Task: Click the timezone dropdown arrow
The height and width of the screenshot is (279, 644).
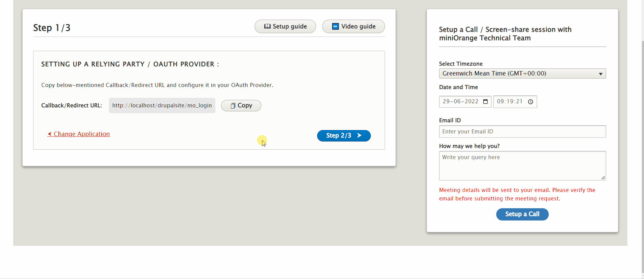Action: click(601, 73)
